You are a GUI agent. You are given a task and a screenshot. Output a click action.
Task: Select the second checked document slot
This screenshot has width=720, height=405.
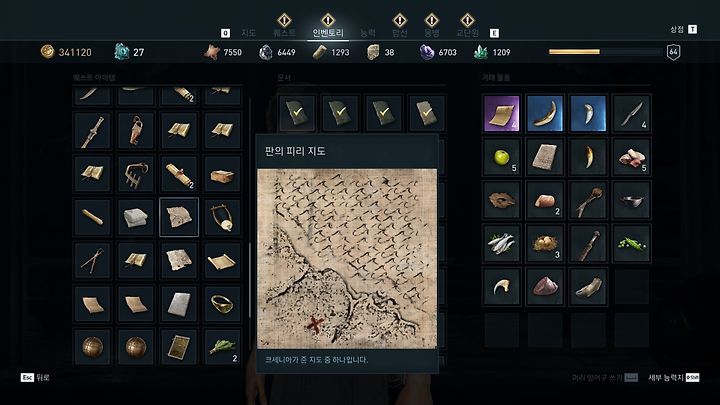340,113
